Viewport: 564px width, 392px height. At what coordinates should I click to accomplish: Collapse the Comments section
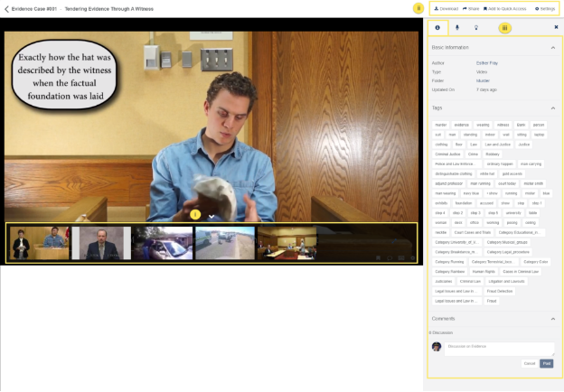tap(553, 319)
